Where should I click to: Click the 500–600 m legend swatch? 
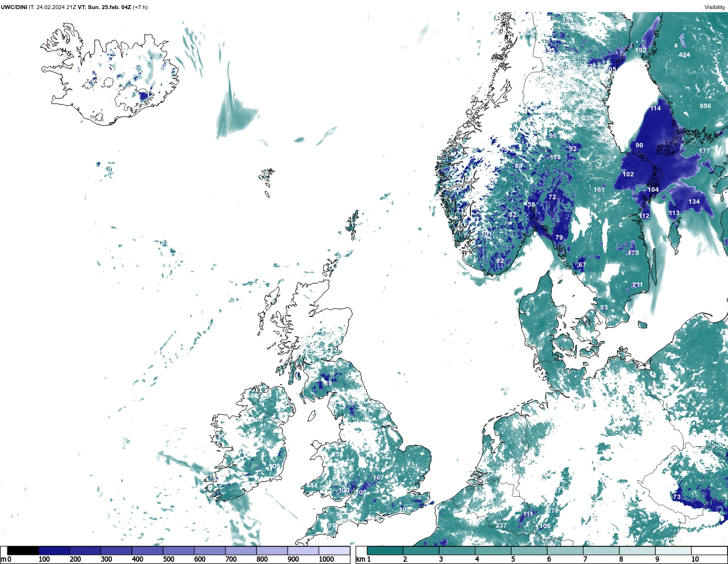pos(179,550)
